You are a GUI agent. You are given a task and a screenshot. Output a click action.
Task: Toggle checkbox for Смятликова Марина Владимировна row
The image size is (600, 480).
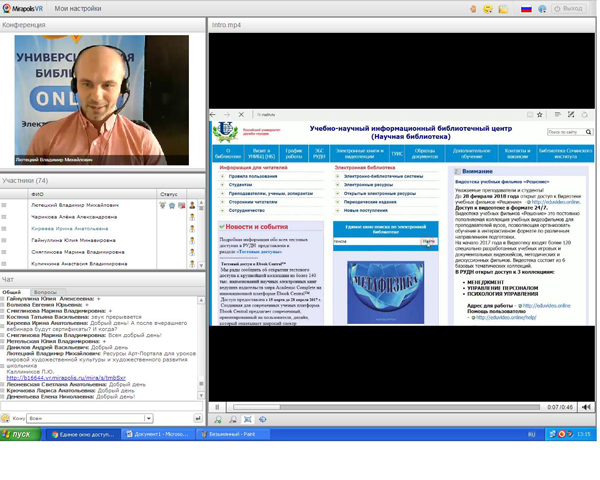coord(4,252)
